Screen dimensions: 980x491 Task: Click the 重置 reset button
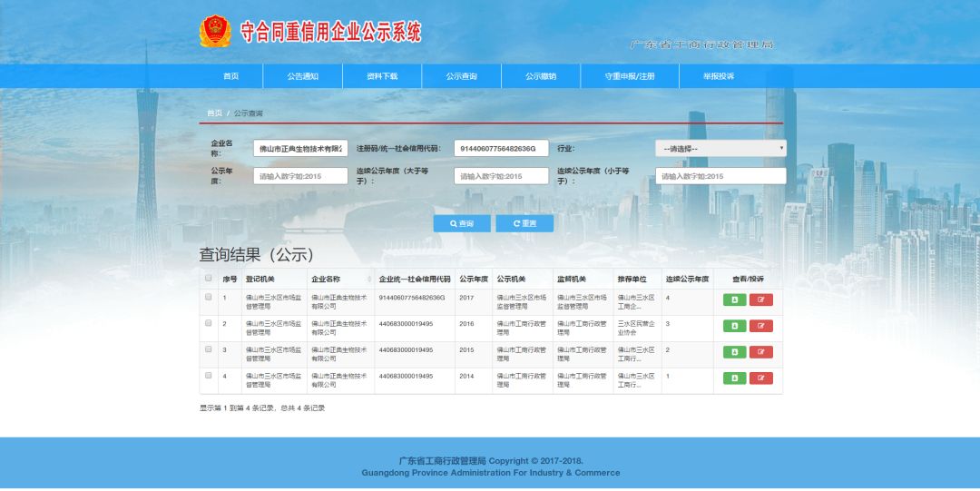525,223
